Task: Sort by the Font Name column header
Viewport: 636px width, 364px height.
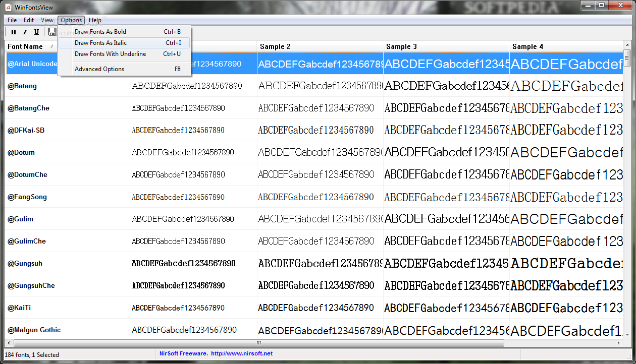Action: tap(30, 46)
